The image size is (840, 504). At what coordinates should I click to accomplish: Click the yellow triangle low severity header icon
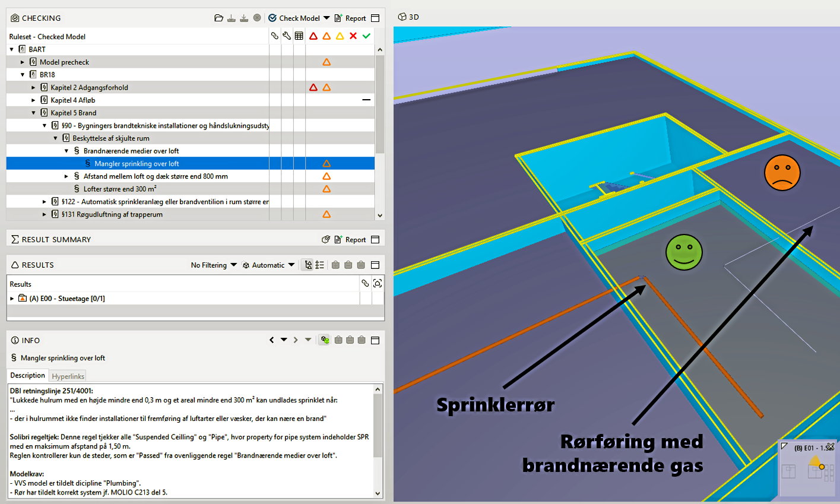click(x=340, y=36)
